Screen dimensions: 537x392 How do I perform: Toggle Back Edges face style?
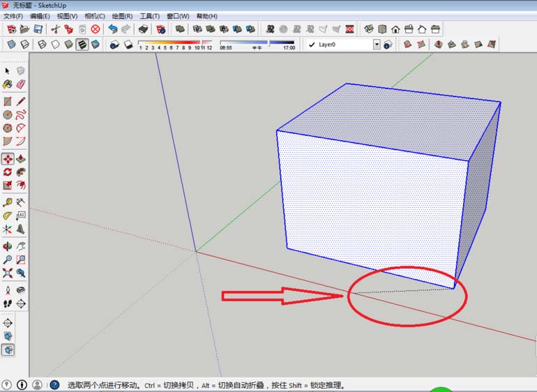24,45
